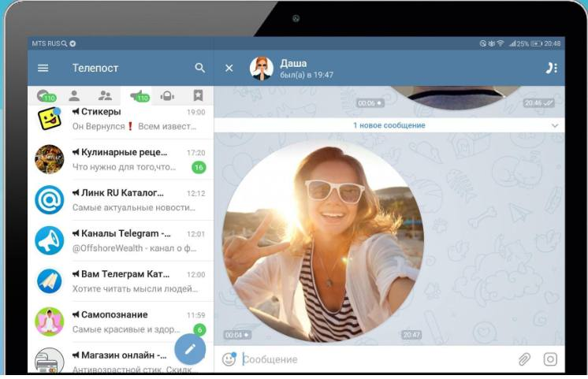This screenshot has height=379, width=588.
Task: Focus the Сообщение message input field
Action: click(377, 359)
